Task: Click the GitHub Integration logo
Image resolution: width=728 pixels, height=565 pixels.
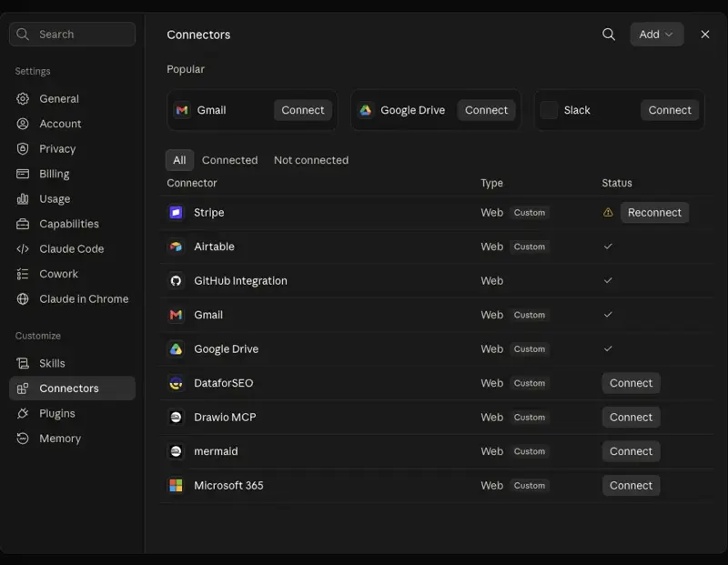Action: click(176, 281)
